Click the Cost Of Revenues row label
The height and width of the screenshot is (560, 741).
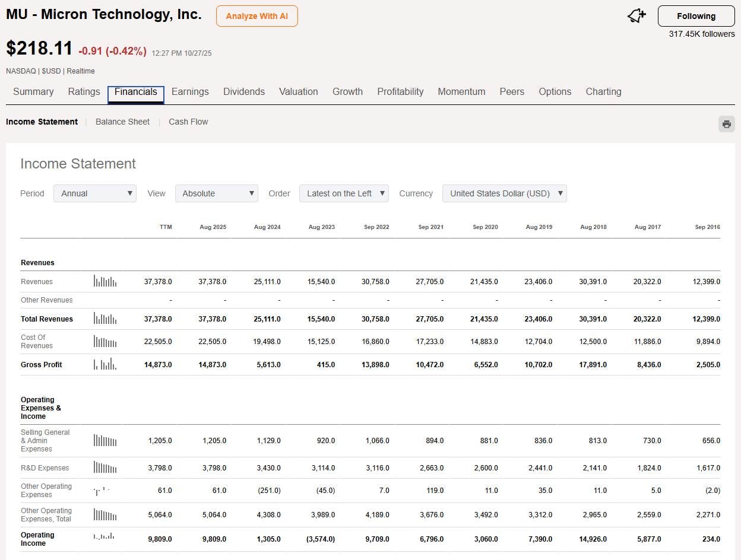coord(37,342)
